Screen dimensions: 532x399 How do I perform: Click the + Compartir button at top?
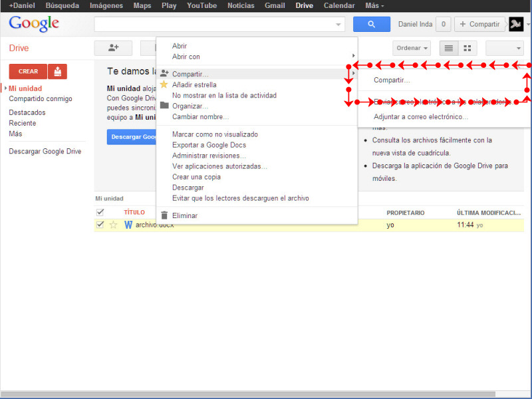[479, 24]
